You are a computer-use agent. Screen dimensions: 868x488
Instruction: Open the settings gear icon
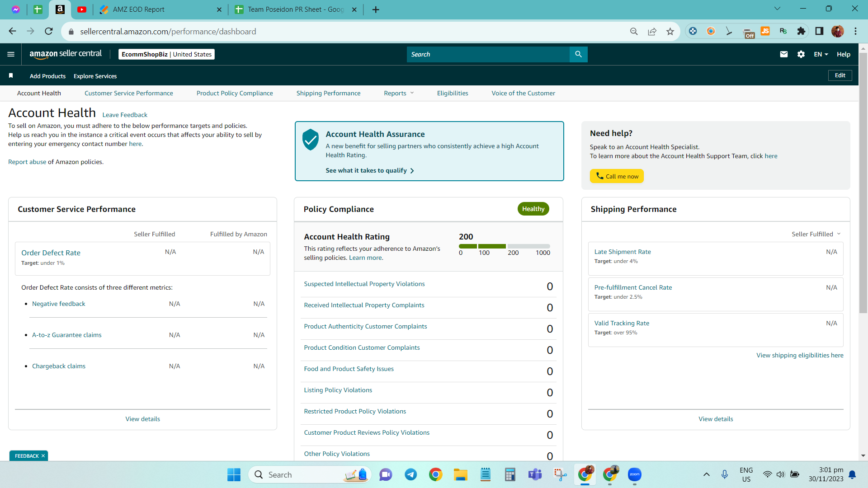click(x=801, y=54)
